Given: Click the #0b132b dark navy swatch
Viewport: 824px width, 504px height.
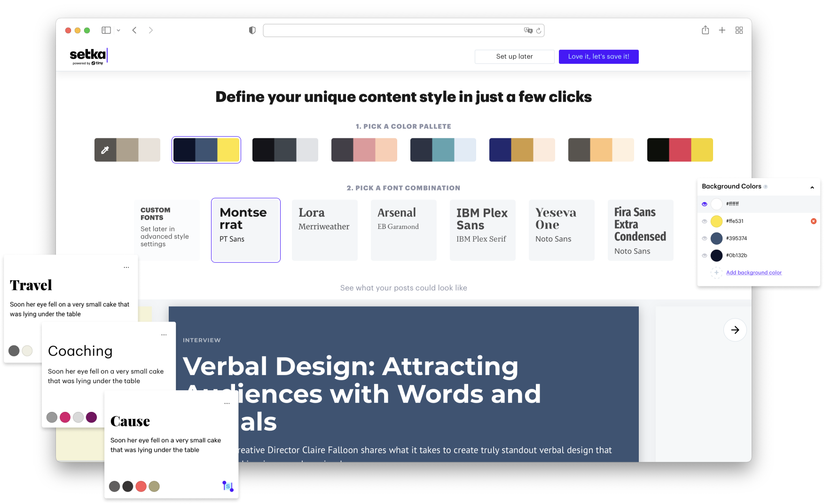Looking at the screenshot, I should [x=716, y=256].
